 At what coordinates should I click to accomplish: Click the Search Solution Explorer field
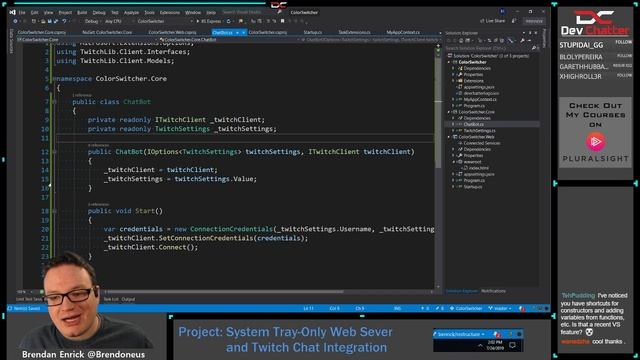click(488, 48)
